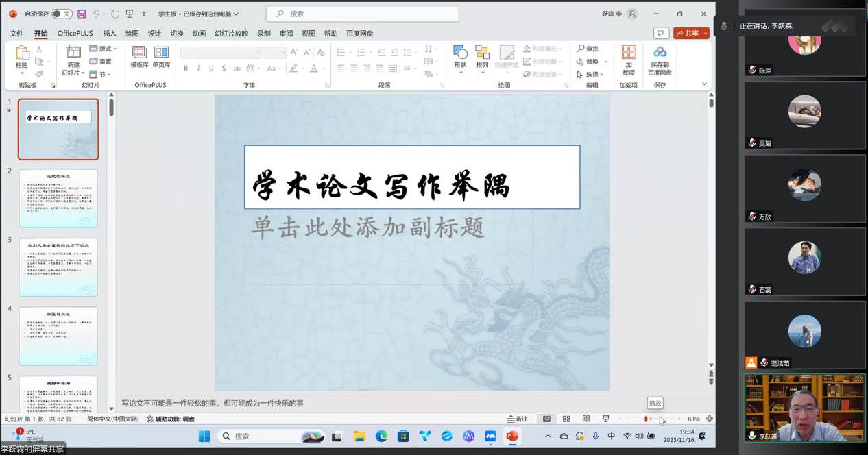The height and width of the screenshot is (455, 868).
Task: Select slide 3 thumbnail in the panel
Action: [58, 267]
